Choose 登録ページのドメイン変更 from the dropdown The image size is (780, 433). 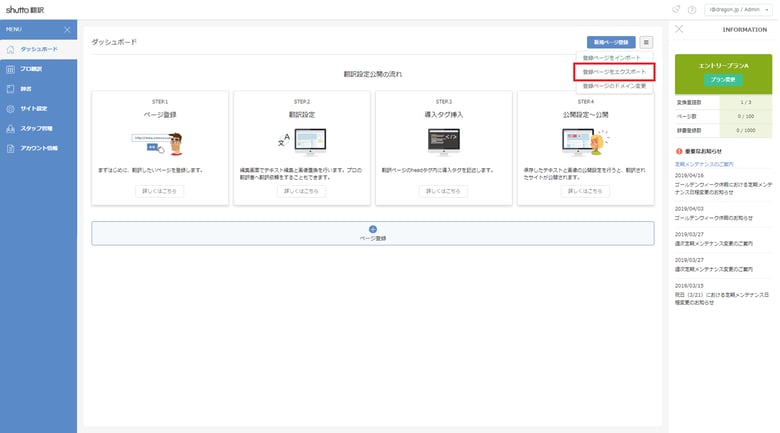click(614, 86)
